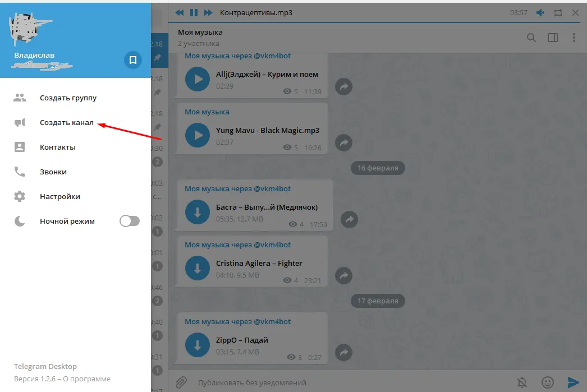Screen dimensions: 587x392
Task: Attach a file with paperclip icon
Action: [181, 382]
